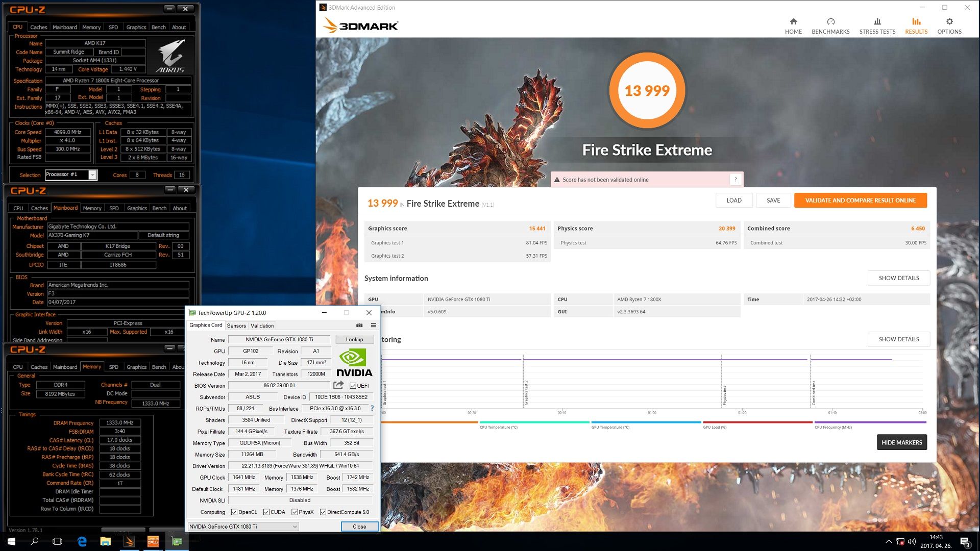The image size is (980, 551).
Task: Open the Options gear icon
Action: click(949, 22)
